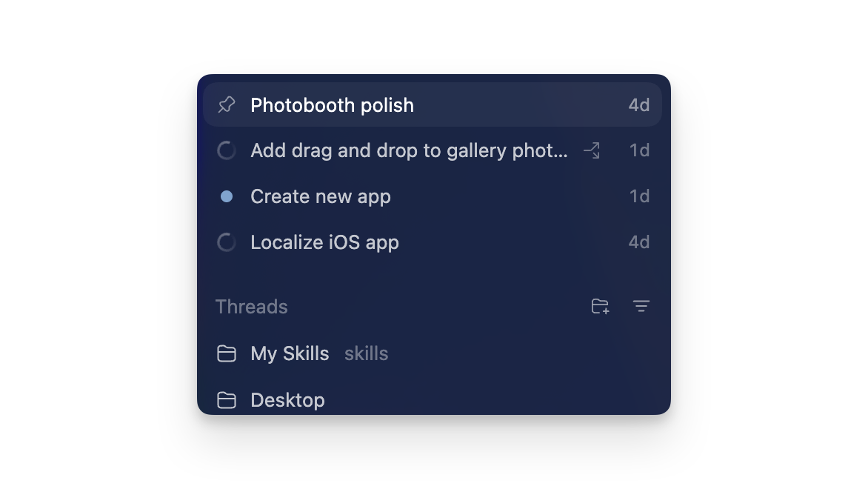Toggle the unread indicator on Create new app
Image resolution: width=868 pixels, height=489 pixels.
pyautogui.click(x=227, y=196)
